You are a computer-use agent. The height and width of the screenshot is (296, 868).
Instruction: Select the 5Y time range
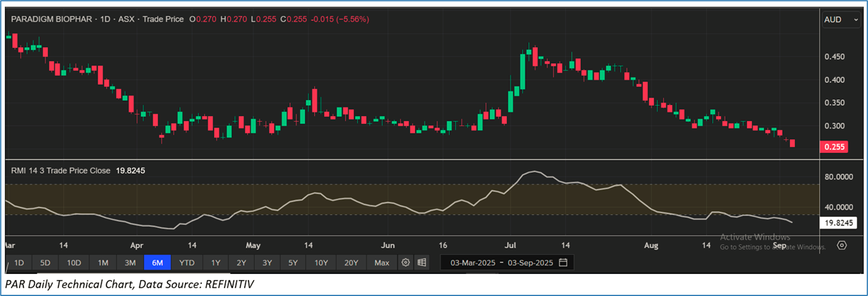point(293,263)
